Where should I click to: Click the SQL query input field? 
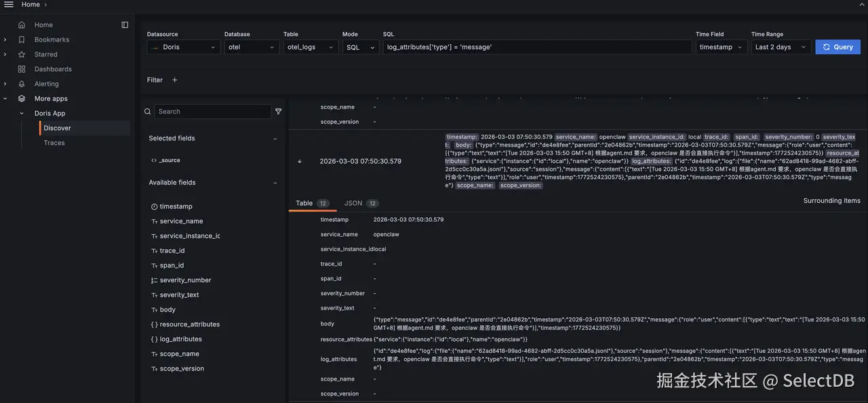click(537, 47)
